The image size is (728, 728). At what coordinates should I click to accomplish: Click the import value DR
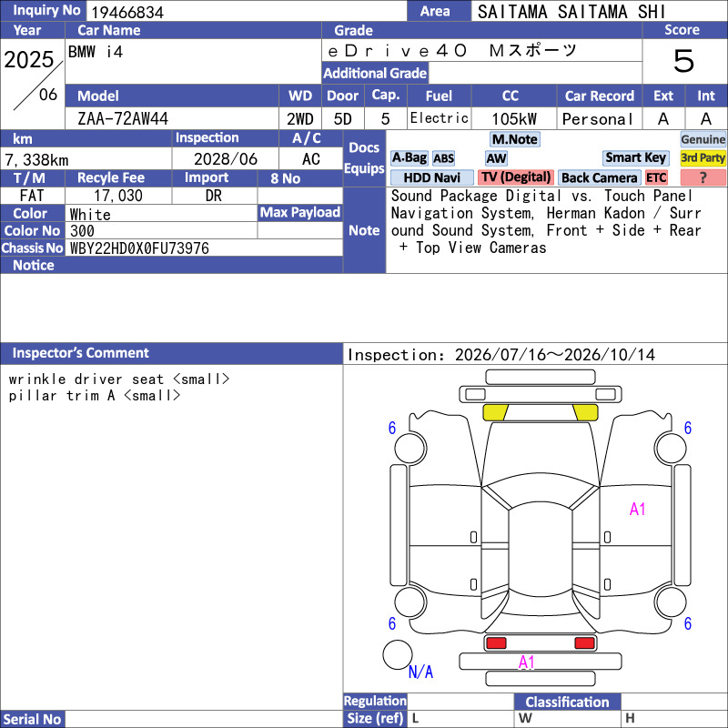pos(214,196)
